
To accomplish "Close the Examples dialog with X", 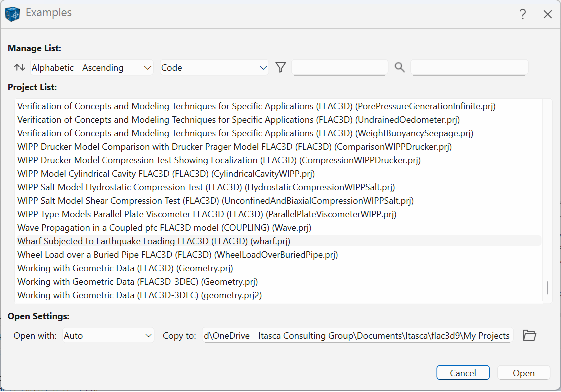I will pos(548,14).
